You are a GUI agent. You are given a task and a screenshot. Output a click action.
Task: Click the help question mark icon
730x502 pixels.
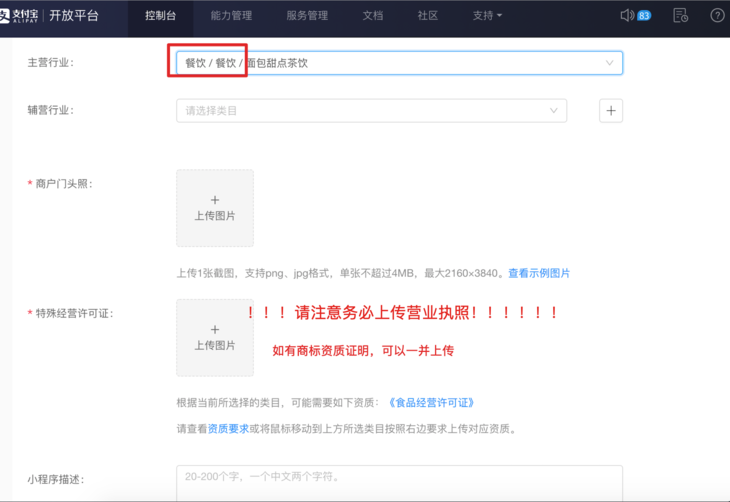[717, 15]
